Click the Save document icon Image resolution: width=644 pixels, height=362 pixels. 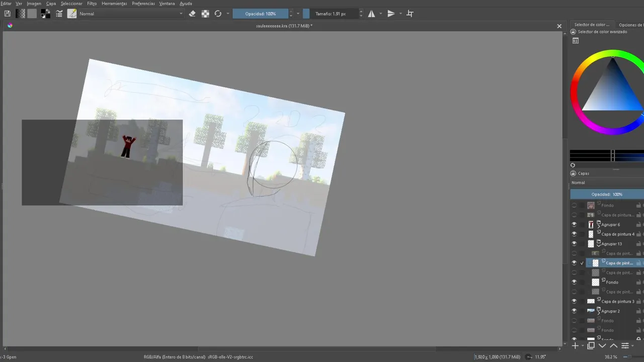tap(7, 14)
